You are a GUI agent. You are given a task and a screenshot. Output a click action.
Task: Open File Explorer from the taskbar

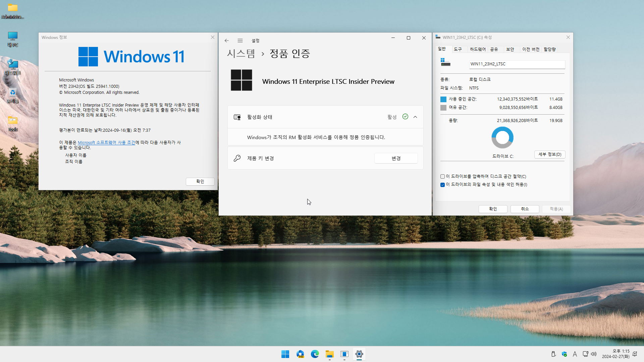tap(329, 354)
